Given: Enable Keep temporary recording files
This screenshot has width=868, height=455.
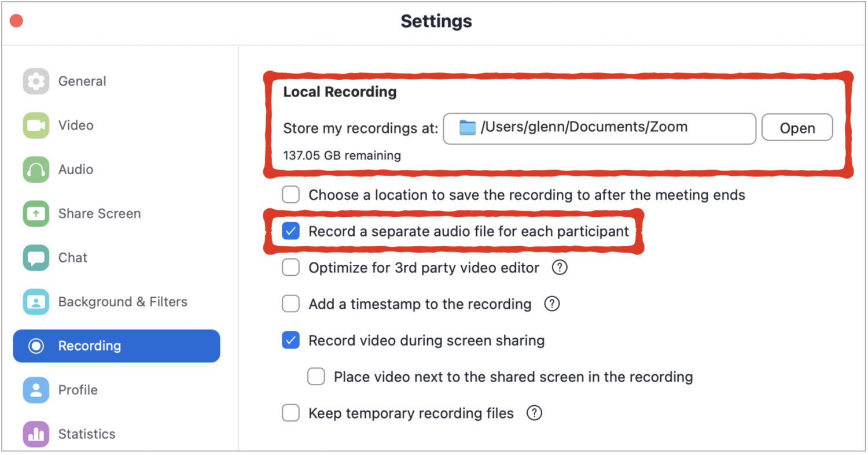Looking at the screenshot, I should pos(290,413).
